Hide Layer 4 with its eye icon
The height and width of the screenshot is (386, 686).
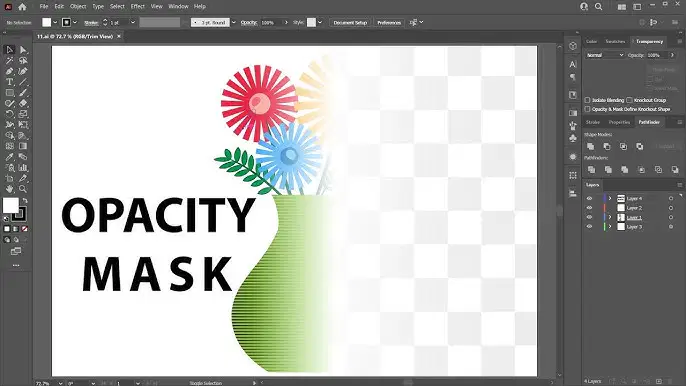(589, 199)
